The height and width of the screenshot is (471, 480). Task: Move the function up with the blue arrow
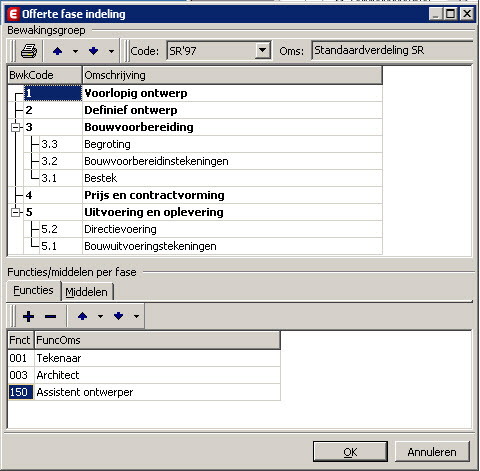pyautogui.click(x=82, y=316)
